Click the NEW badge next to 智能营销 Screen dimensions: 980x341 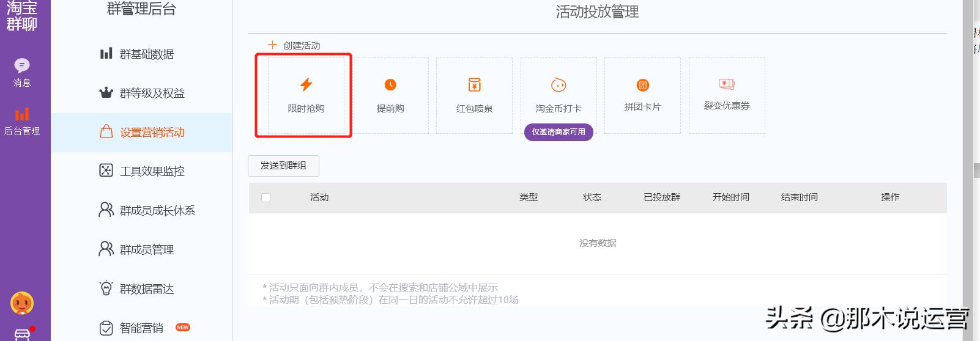(183, 328)
